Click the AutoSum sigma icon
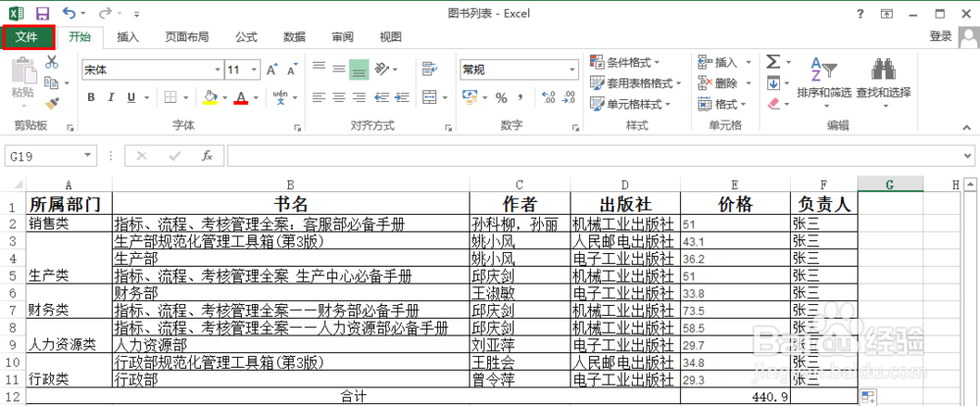Image resolution: width=980 pixels, height=406 pixels. click(774, 62)
